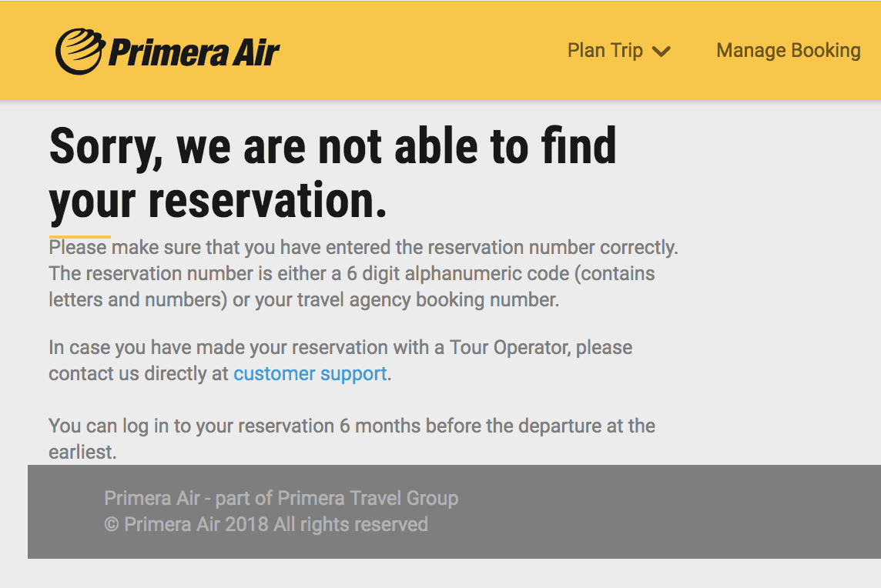Click '2018 All rights reserved' footer text

[327, 525]
